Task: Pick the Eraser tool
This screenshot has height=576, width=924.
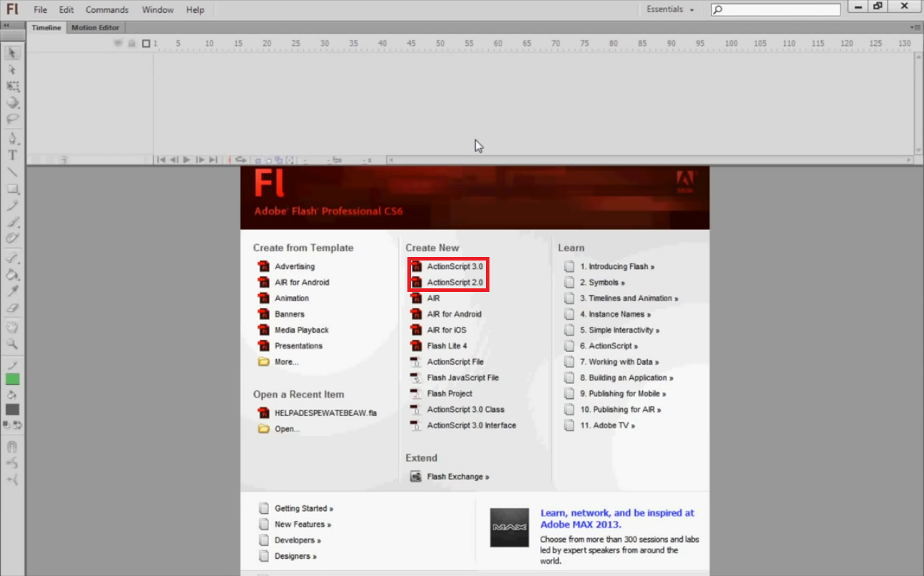Action: click(11, 306)
